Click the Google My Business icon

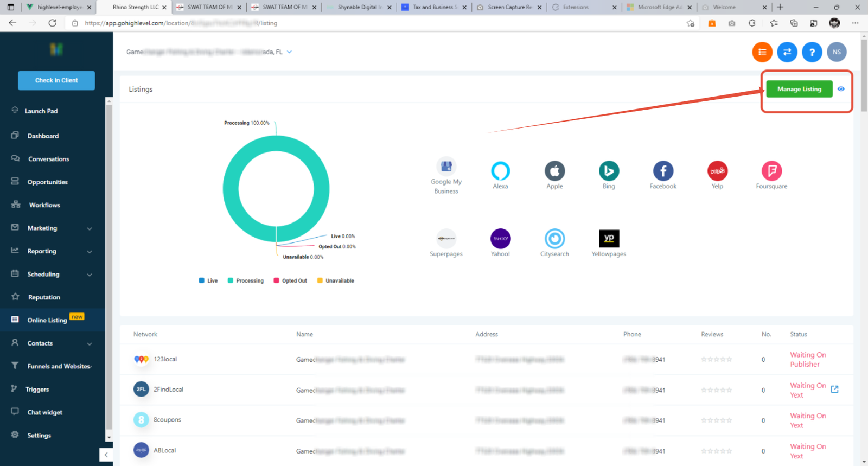pyautogui.click(x=446, y=166)
